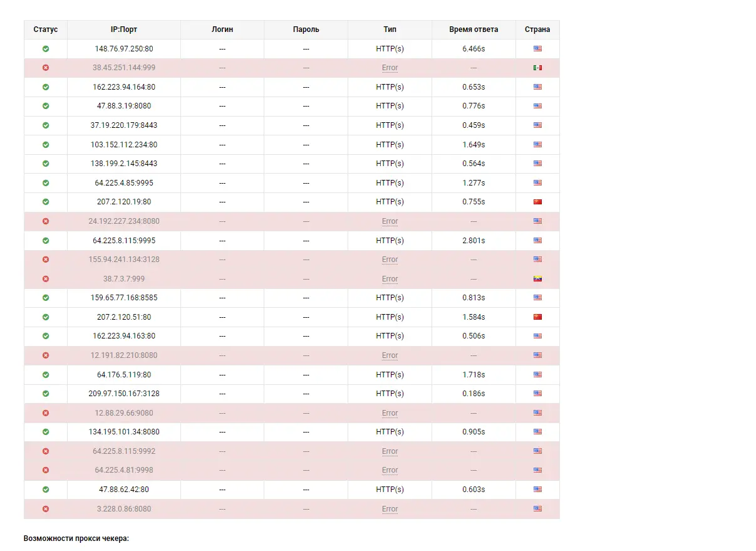Viewport: 756px width, 551px height.
Task: Click US flag for 64.176.5.119:80
Action: pos(537,375)
